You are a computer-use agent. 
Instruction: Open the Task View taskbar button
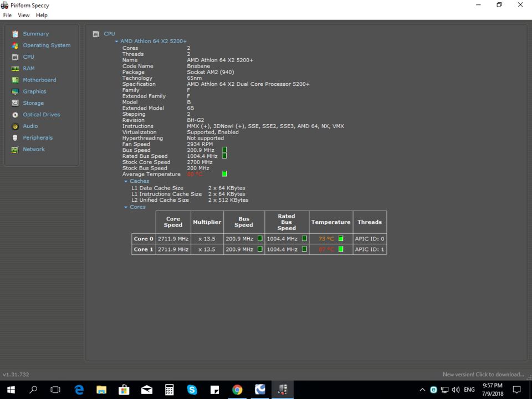point(55,390)
